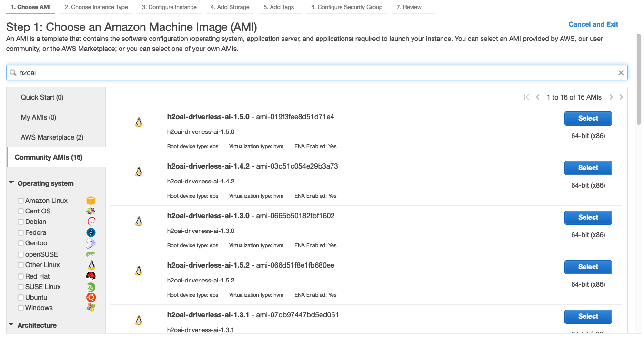The height and width of the screenshot is (343, 644).
Task: Click inside the AMI search input field
Action: click(191, 72)
